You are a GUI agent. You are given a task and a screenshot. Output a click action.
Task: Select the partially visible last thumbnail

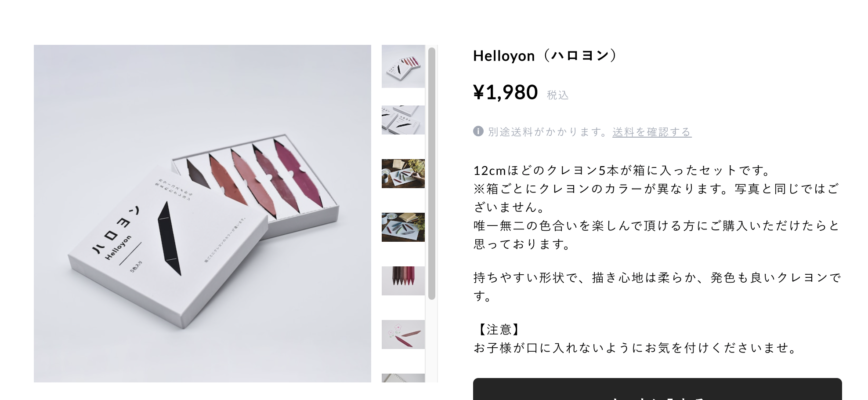[x=403, y=378]
